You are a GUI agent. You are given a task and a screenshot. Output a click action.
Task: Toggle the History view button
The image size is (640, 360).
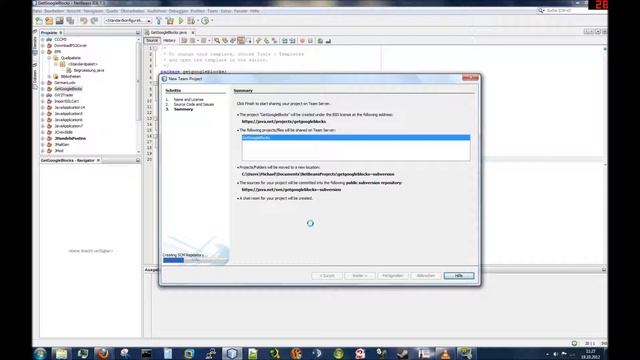(169, 41)
